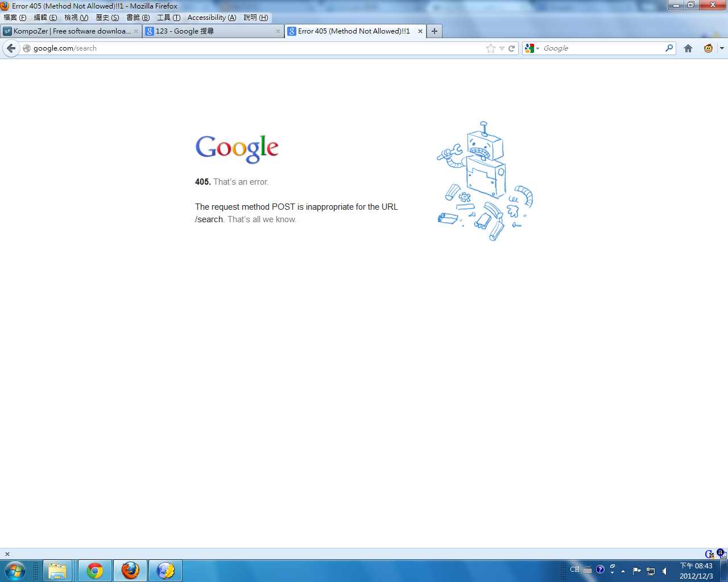Open the Windows Start menu
The width and height of the screenshot is (728, 582).
(14, 571)
